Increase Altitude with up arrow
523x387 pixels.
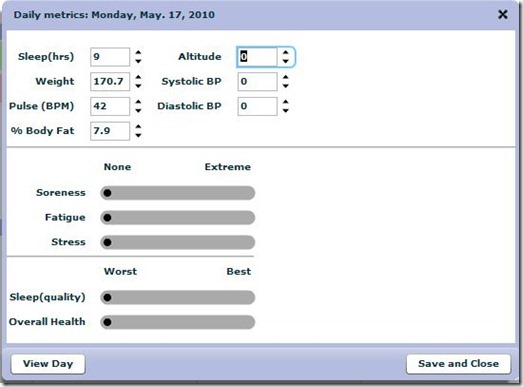(285, 53)
